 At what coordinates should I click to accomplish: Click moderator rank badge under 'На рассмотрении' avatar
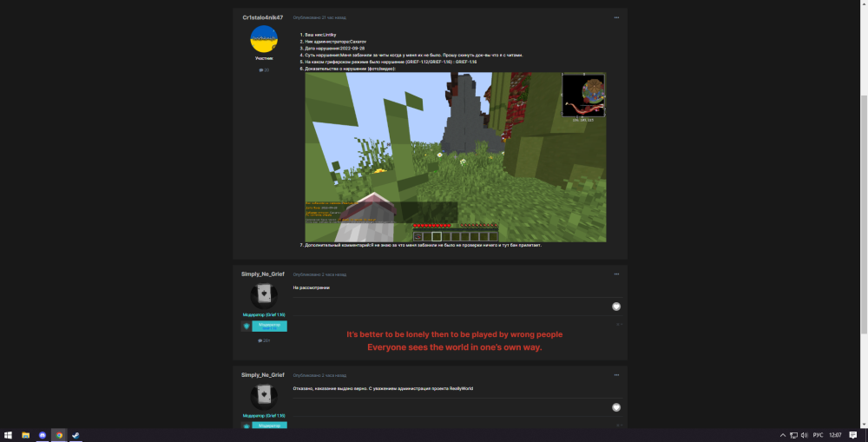click(x=270, y=327)
